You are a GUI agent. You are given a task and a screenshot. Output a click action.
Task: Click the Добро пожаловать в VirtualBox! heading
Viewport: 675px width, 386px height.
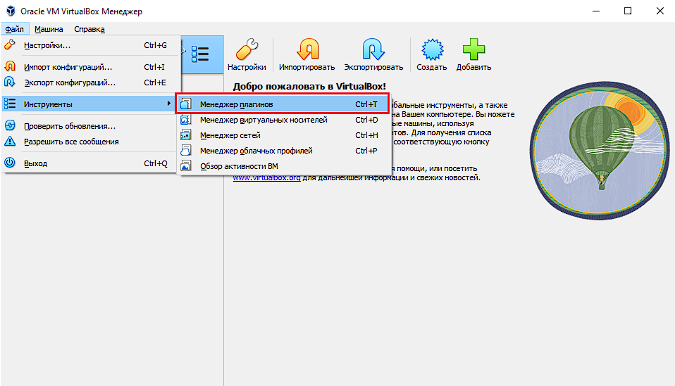coord(309,86)
